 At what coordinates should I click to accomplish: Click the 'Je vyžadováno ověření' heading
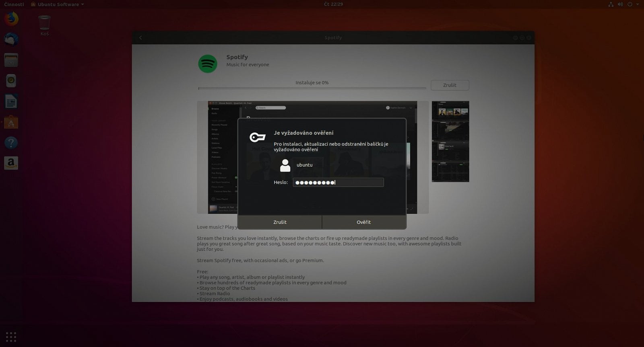303,133
